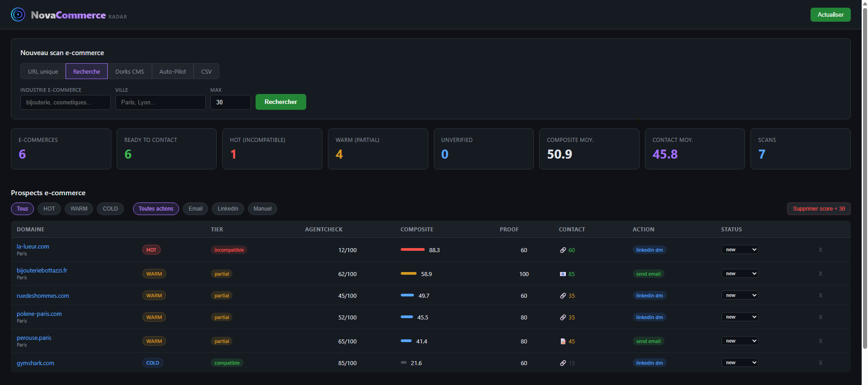This screenshot has width=868, height=385.
Task: Open the la-lueur.com domain link
Action: [33, 247]
